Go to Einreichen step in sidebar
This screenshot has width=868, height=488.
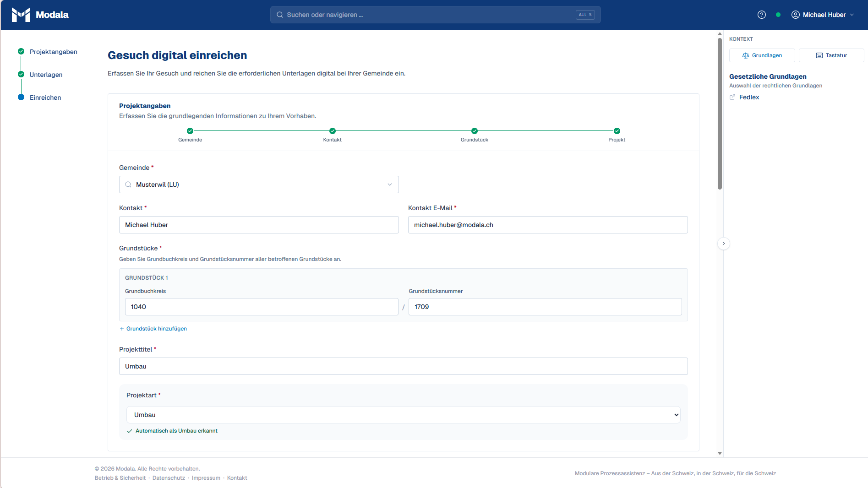click(x=45, y=98)
